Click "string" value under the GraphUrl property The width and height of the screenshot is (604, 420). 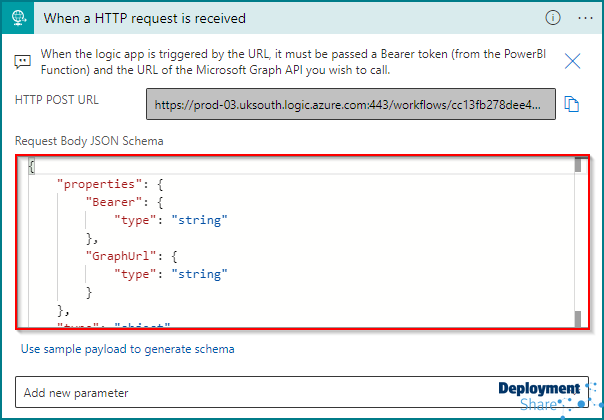[200, 274]
